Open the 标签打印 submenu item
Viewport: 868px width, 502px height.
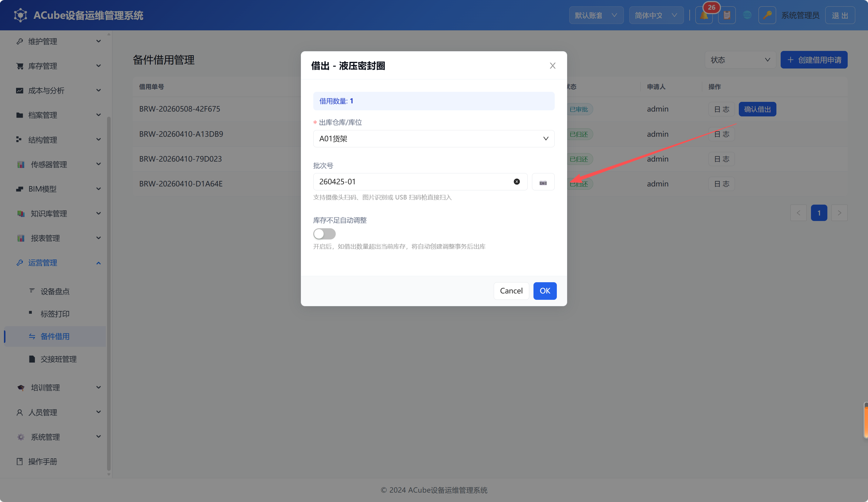coord(55,314)
